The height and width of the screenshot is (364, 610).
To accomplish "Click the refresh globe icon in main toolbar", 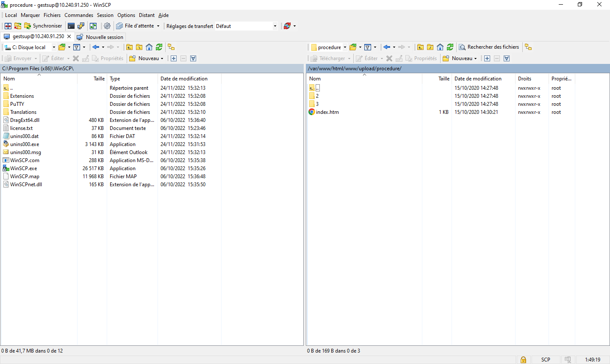I will (287, 26).
